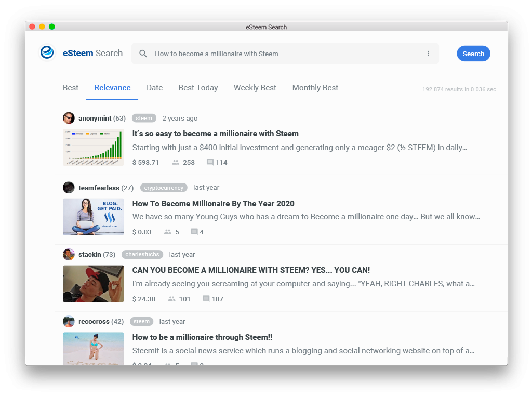Select the cryptocurrency tag on teamfearless's post
This screenshot has width=532, height=395.
click(x=164, y=187)
